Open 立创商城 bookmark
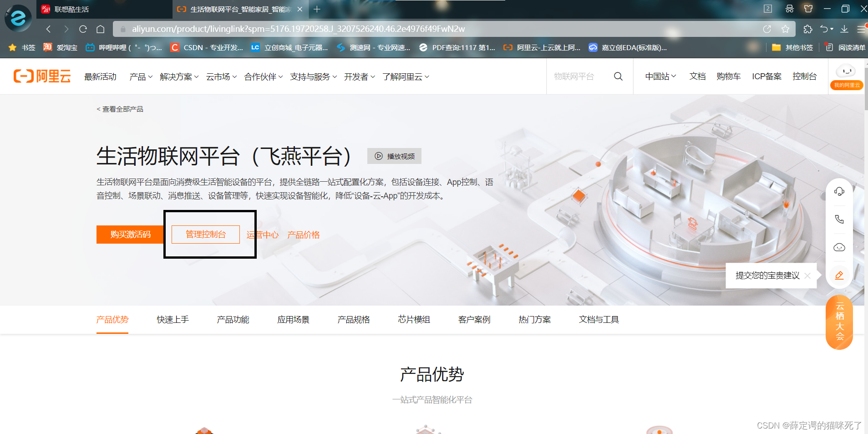This screenshot has height=434, width=868. (289, 47)
